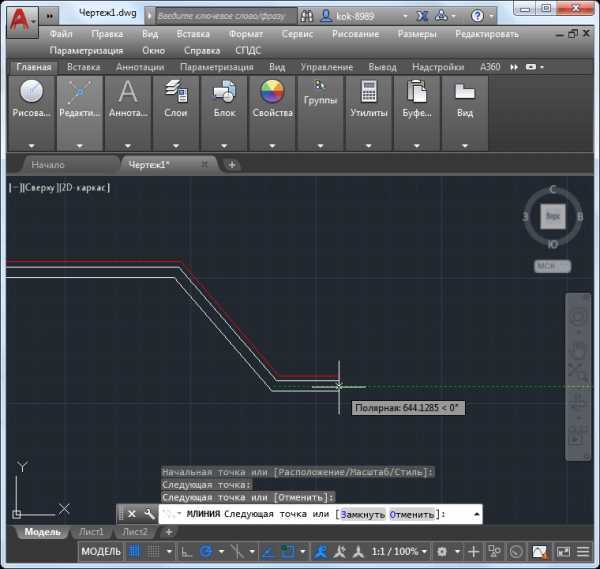600x569 pixels.
Task: Open the Группы ribbon panel
Action: click(320, 113)
